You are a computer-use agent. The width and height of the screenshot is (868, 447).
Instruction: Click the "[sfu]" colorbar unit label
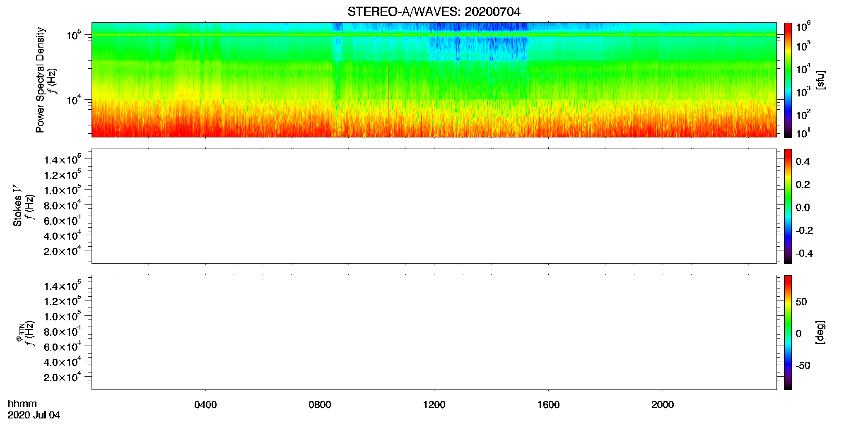pyautogui.click(x=820, y=80)
